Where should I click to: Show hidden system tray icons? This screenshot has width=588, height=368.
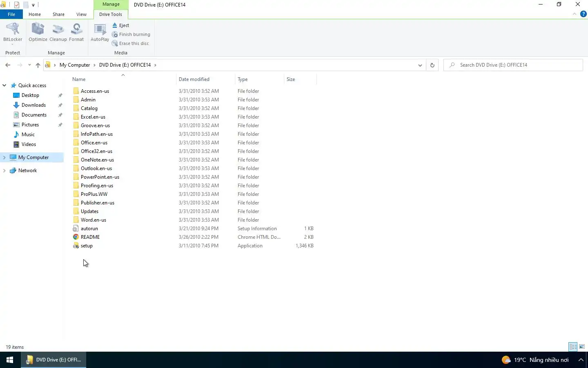581,360
